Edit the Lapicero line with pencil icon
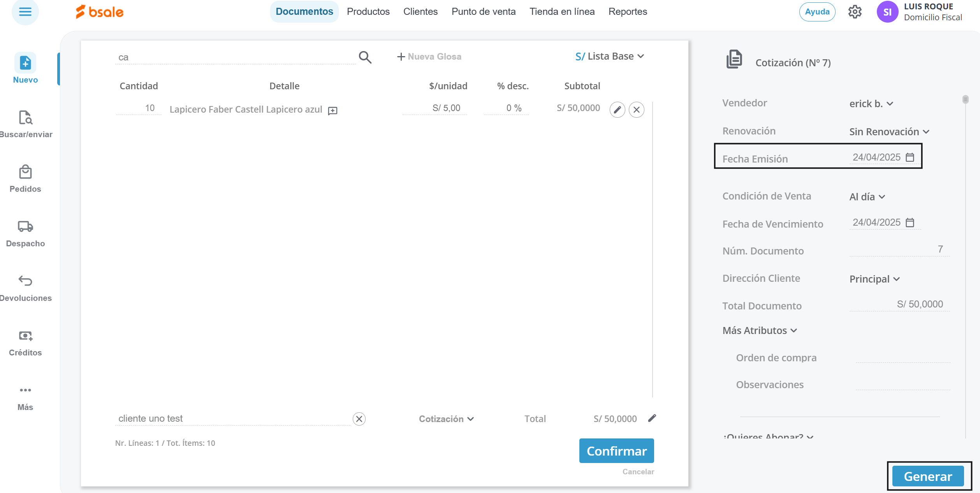980x493 pixels. 617,110
